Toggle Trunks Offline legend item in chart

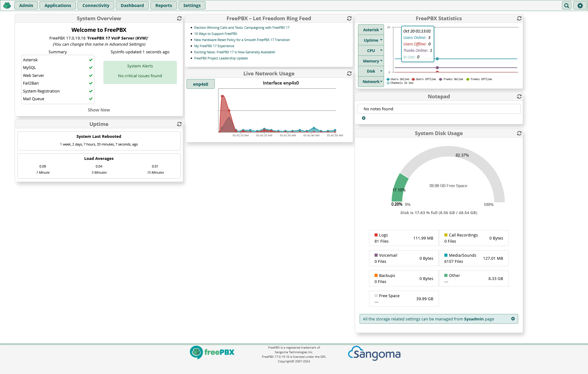(479, 79)
